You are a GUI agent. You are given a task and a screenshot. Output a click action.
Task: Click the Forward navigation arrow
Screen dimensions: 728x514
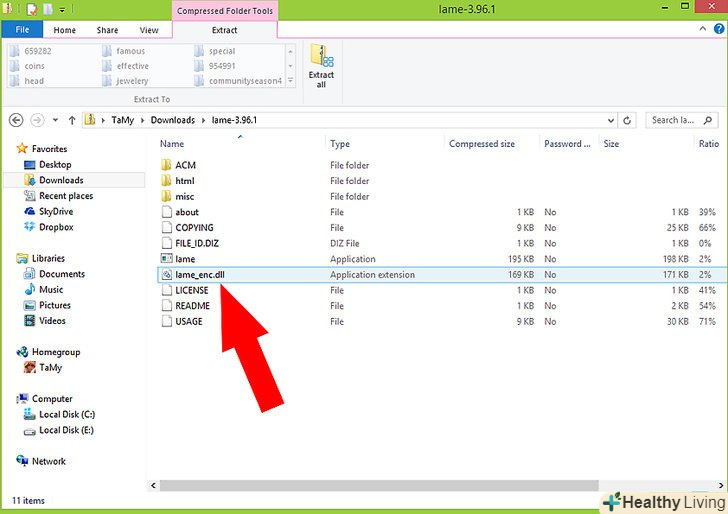pyautogui.click(x=37, y=120)
